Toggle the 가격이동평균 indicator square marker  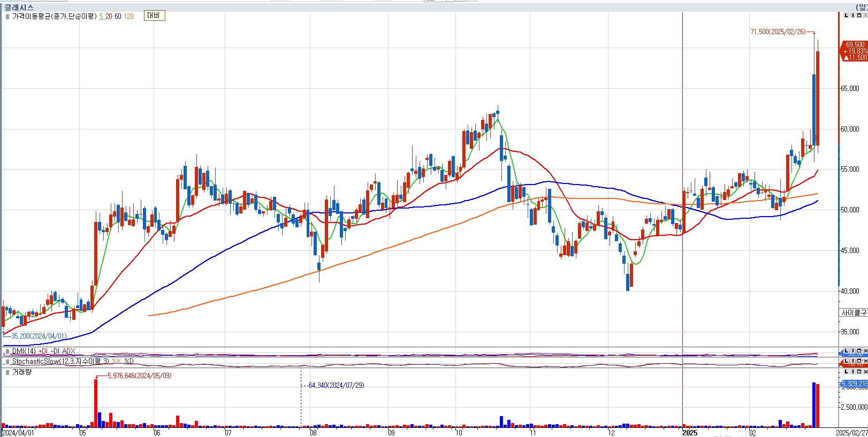7,17
